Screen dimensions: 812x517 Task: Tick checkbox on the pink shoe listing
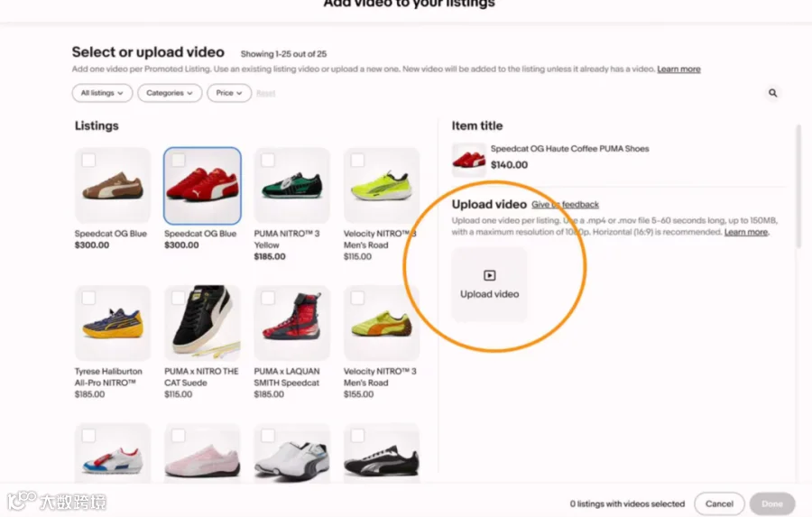click(178, 436)
